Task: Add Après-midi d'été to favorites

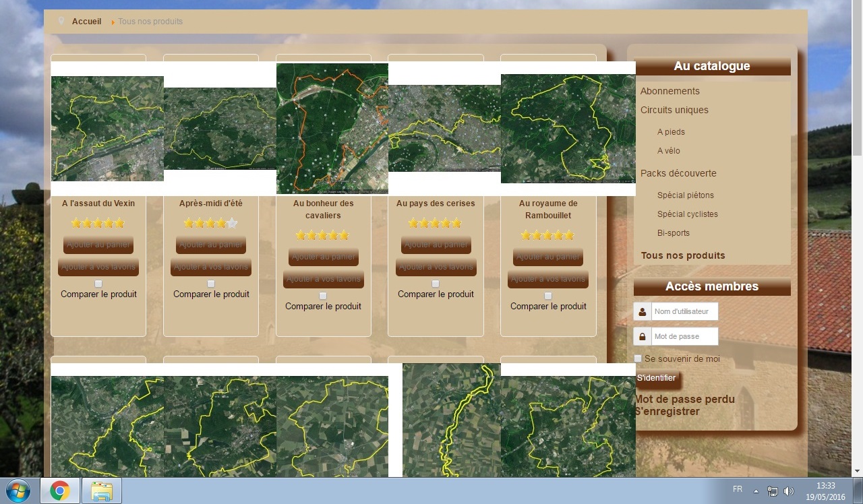Action: click(x=211, y=267)
